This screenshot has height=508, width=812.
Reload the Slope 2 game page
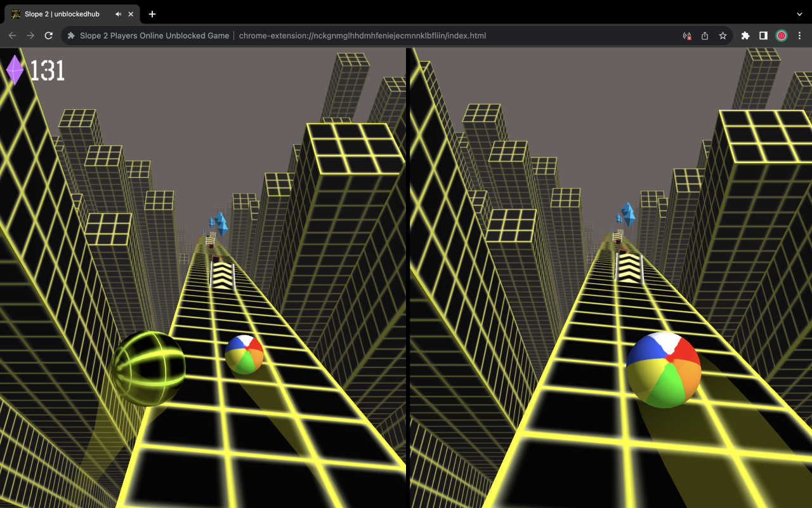tap(48, 36)
